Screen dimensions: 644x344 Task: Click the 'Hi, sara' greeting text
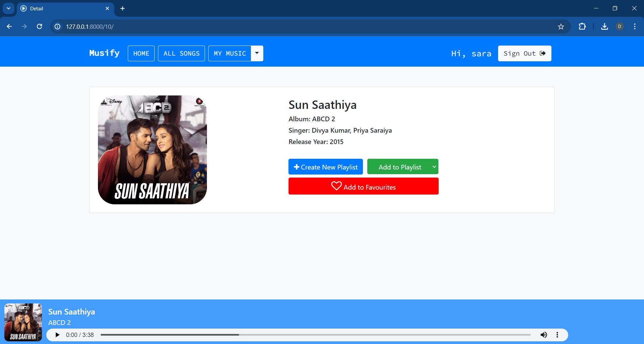[471, 54]
